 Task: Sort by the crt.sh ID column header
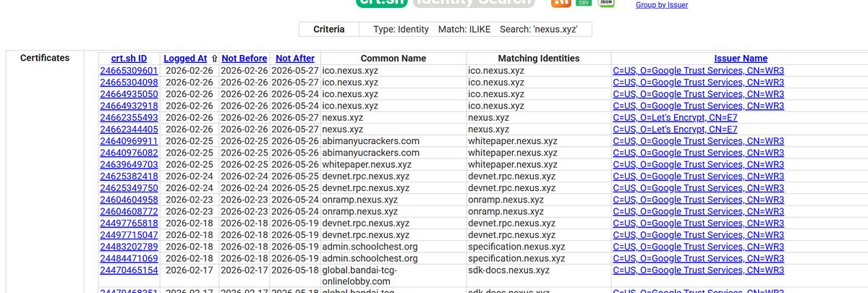tap(129, 59)
